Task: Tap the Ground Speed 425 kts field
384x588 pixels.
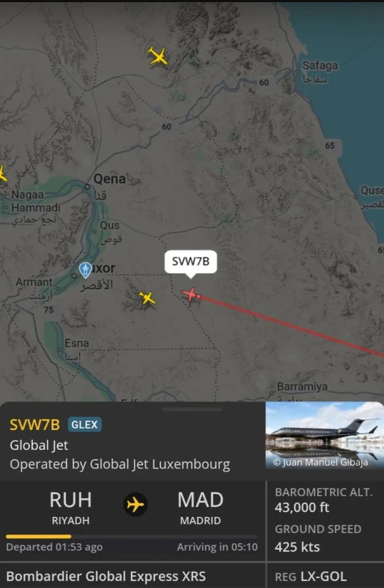Action: tap(318, 538)
